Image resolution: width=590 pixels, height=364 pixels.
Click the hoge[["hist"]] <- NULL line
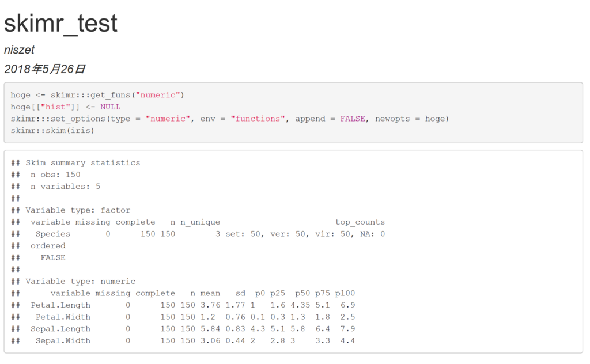click(x=66, y=107)
